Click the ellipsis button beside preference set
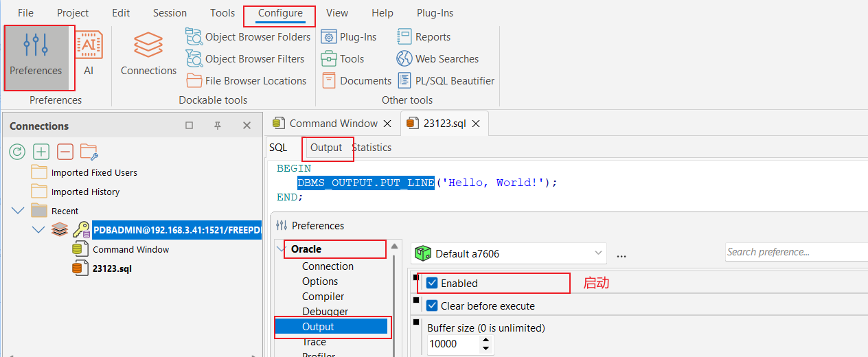Image resolution: width=868 pixels, height=357 pixels. [x=621, y=255]
